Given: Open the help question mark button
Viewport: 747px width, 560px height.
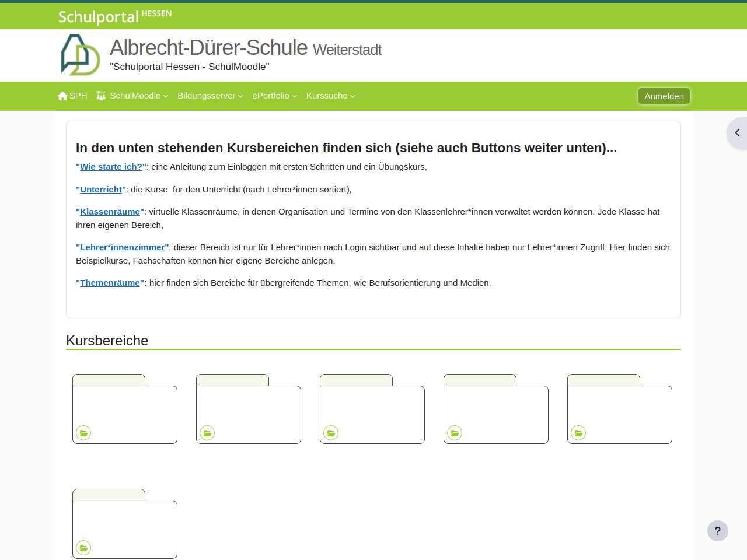Looking at the screenshot, I should tap(717, 531).
